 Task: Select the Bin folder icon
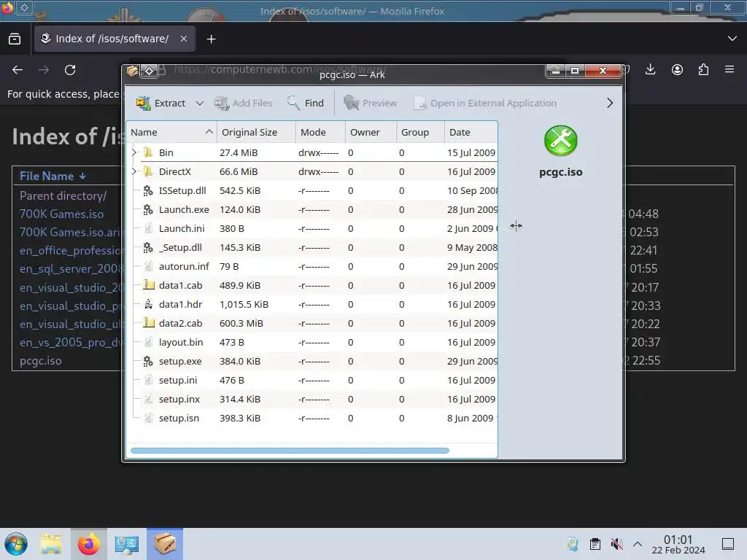[x=148, y=152]
